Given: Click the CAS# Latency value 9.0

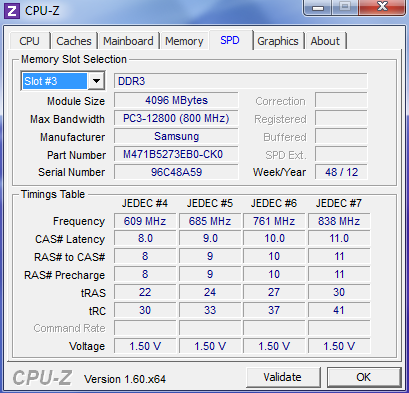Looking at the screenshot, I should [210, 238].
